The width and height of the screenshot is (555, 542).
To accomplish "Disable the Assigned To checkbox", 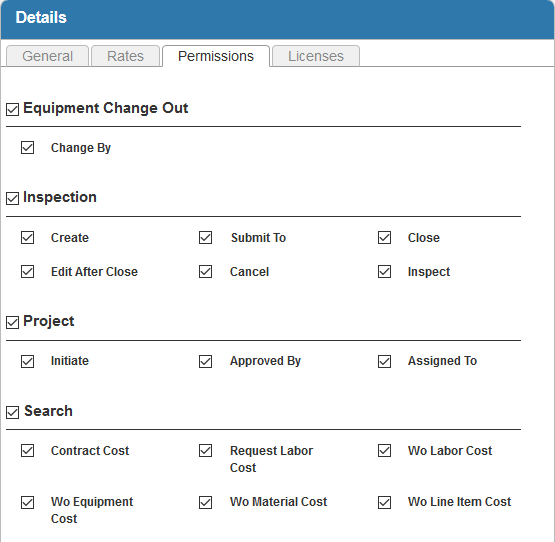I will tap(384, 361).
